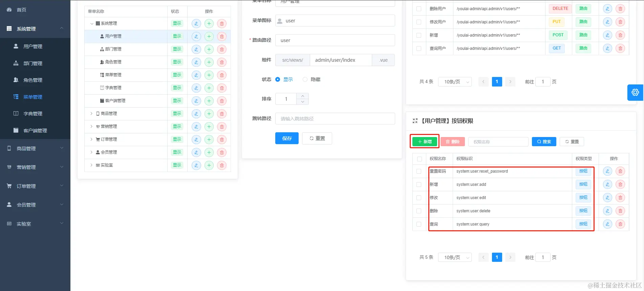Image resolution: width=644 pixels, height=291 pixels.
Task: Tick checkbox for 查询用户 route row
Action: coord(419,48)
